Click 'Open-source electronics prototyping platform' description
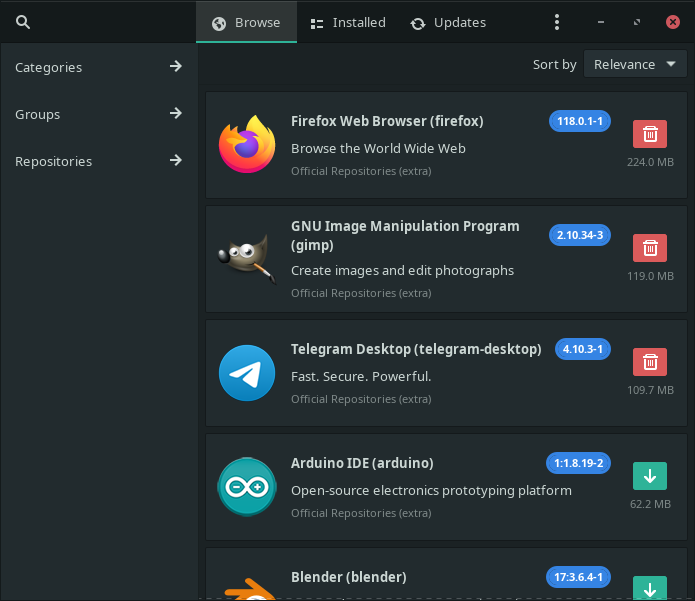This screenshot has height=601, width=695. click(431, 491)
